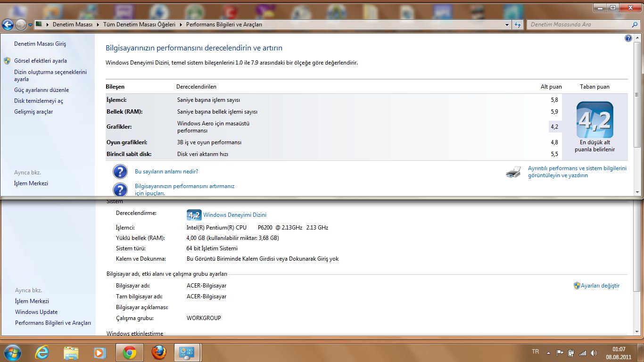This screenshot has width=644, height=362.
Task: Open Mozilla Firefox from the taskbar
Action: (159, 352)
